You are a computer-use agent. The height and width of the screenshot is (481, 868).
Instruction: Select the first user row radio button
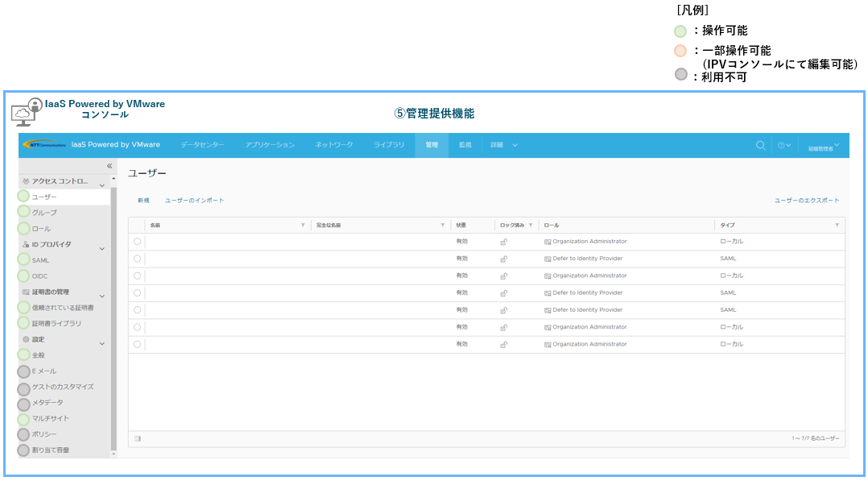[x=137, y=242]
